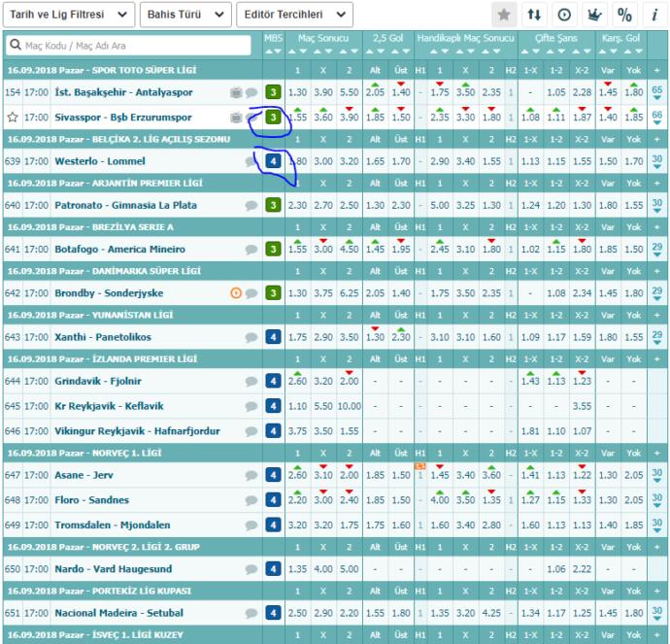Open the favorites star filter
Viewport: 670px width, 644px height.
504,15
